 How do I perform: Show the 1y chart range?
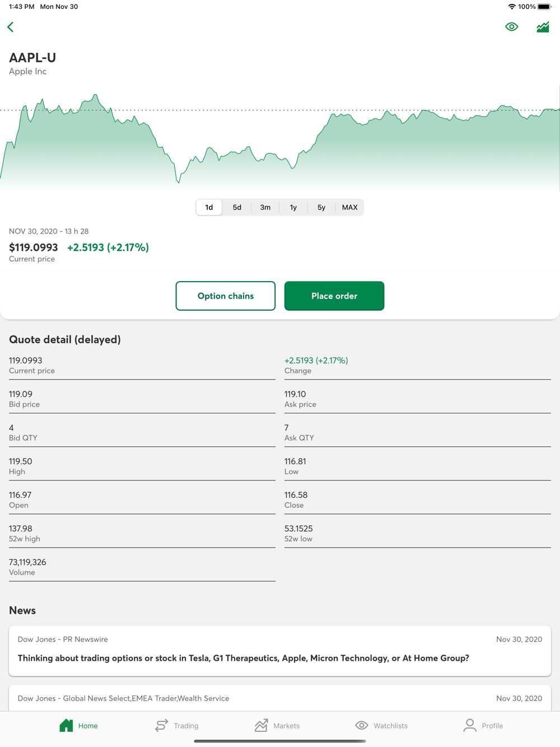coord(293,207)
